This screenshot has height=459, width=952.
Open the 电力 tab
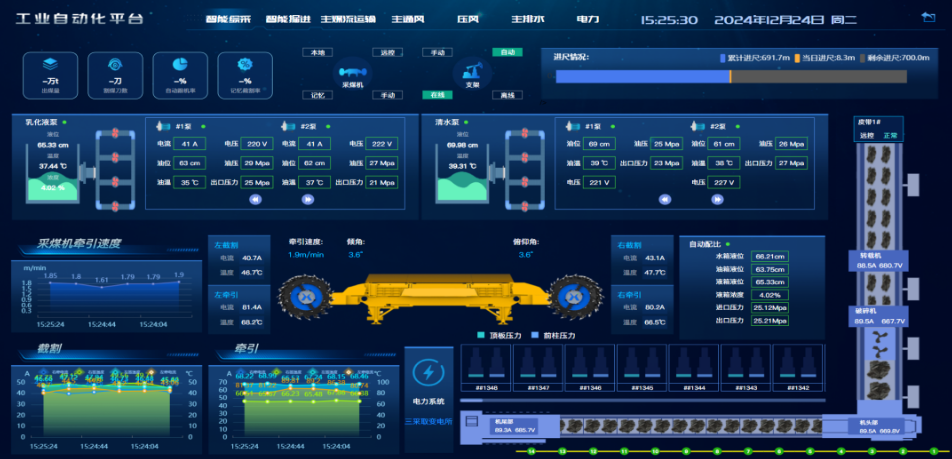click(x=588, y=19)
